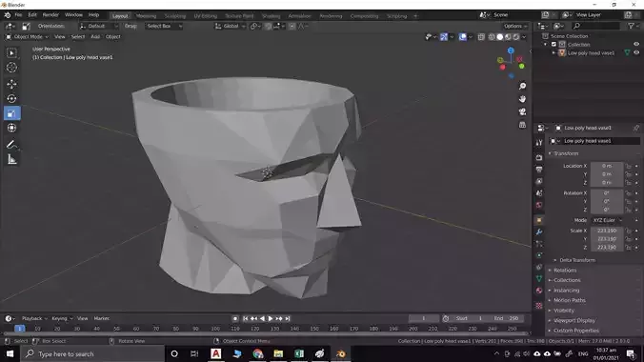Open Orientation Default dropdown
Viewport: 644px width, 362px height.
pyautogui.click(x=98, y=27)
